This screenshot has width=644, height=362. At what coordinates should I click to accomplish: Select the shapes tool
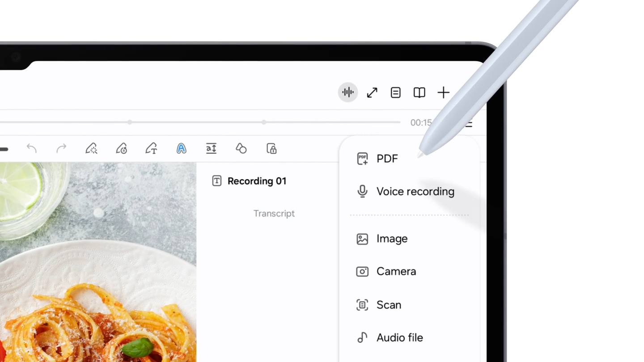point(241,148)
